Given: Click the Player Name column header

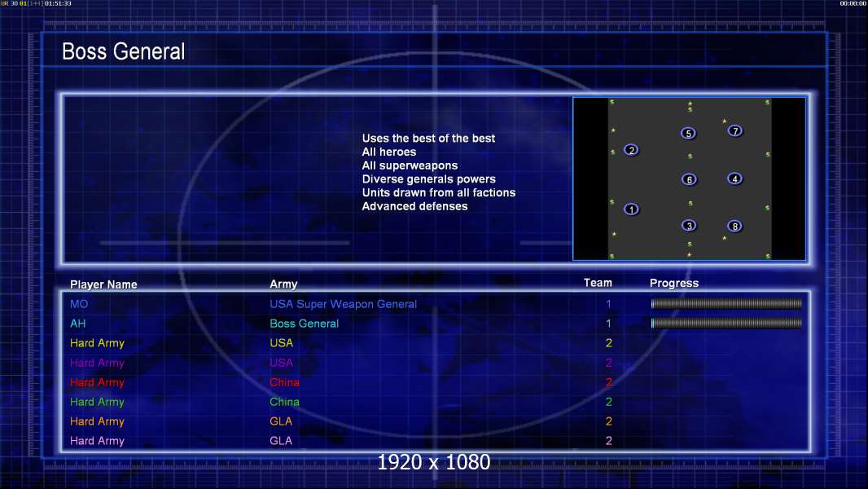Looking at the screenshot, I should pos(103,284).
